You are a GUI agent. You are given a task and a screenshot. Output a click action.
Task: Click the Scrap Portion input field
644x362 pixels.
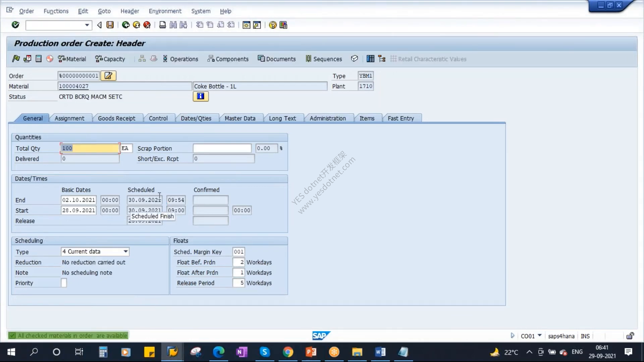(x=222, y=148)
